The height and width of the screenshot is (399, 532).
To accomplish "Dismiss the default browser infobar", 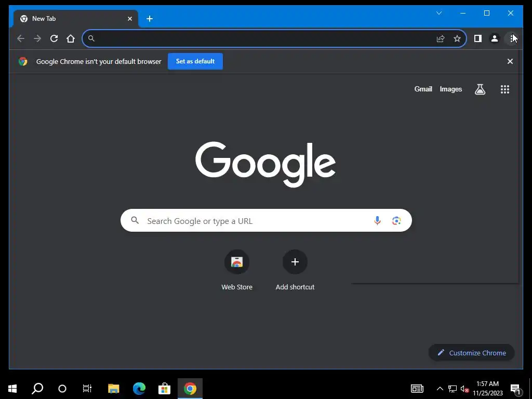I will (510, 61).
